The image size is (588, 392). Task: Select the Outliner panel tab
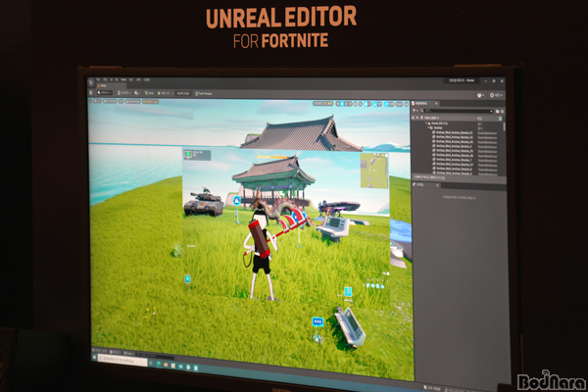pyautogui.click(x=423, y=103)
